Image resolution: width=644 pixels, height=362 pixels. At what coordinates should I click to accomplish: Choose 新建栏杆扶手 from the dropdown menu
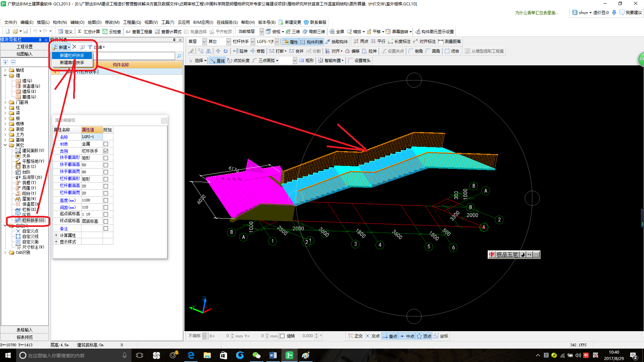pyautogui.click(x=72, y=55)
